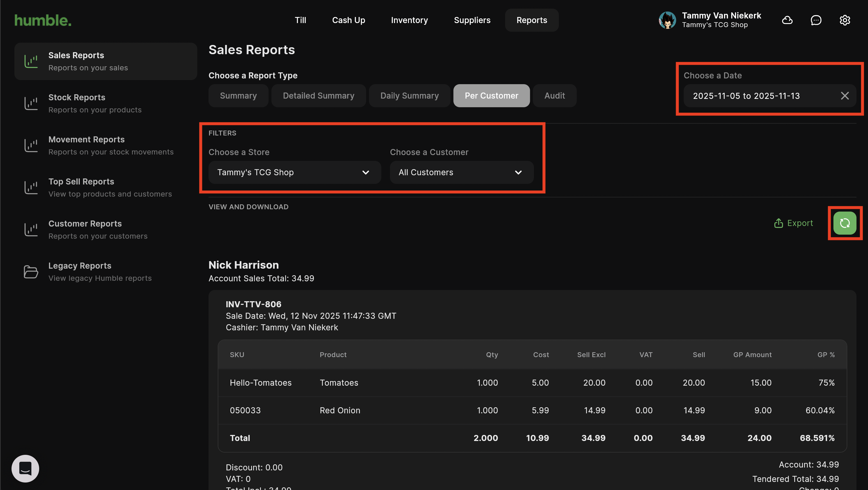This screenshot has width=868, height=490.
Task: Click the humble logo
Action: coord(43,20)
